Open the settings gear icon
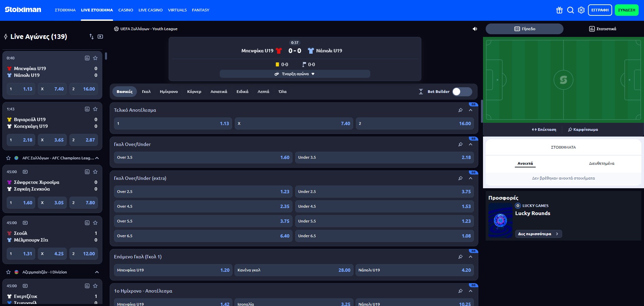This screenshot has width=644, height=306. coord(581,10)
